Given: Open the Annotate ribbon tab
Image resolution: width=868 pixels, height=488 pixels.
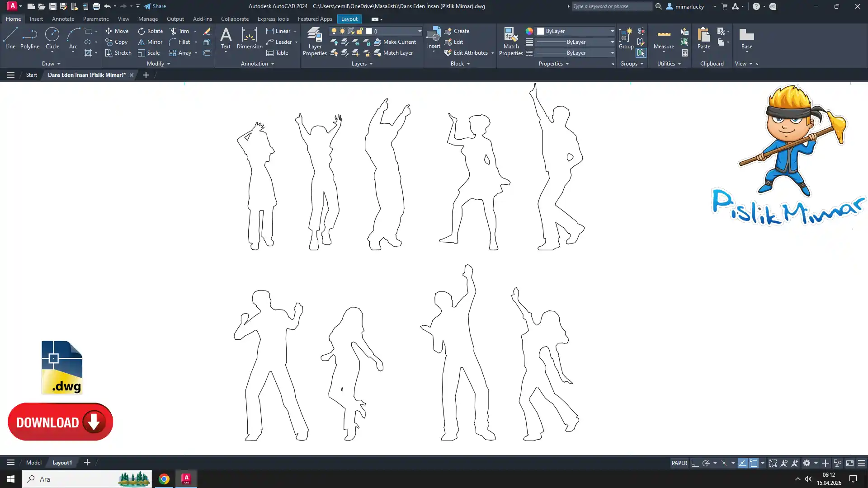Looking at the screenshot, I should pos(63,19).
